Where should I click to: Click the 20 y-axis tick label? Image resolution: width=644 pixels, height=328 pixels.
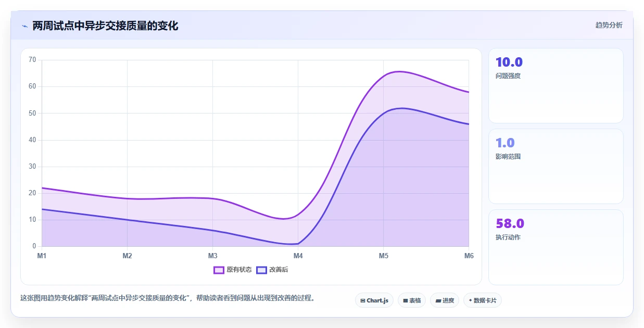coord(32,193)
